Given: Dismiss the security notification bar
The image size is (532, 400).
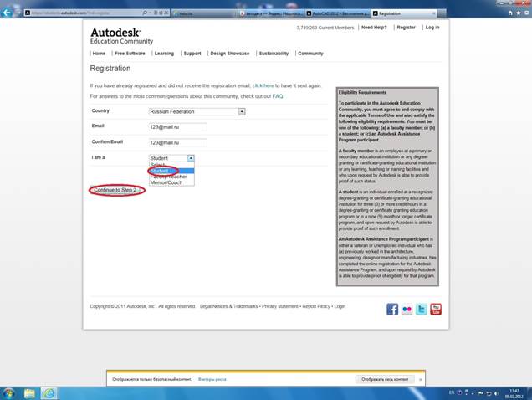Looking at the screenshot, I should click(x=421, y=380).
